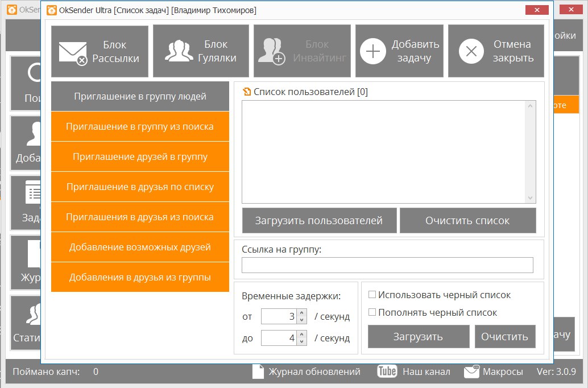Click the Добавить задачу plus icon

coord(372,52)
